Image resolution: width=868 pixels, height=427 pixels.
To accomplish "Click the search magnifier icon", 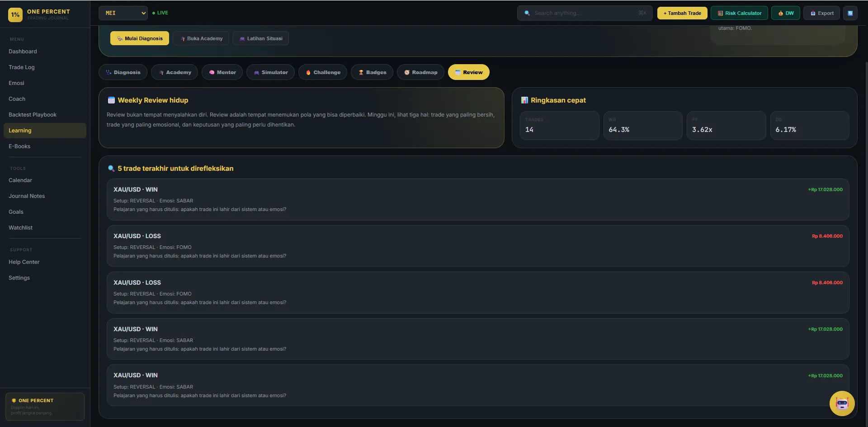I will (x=527, y=13).
